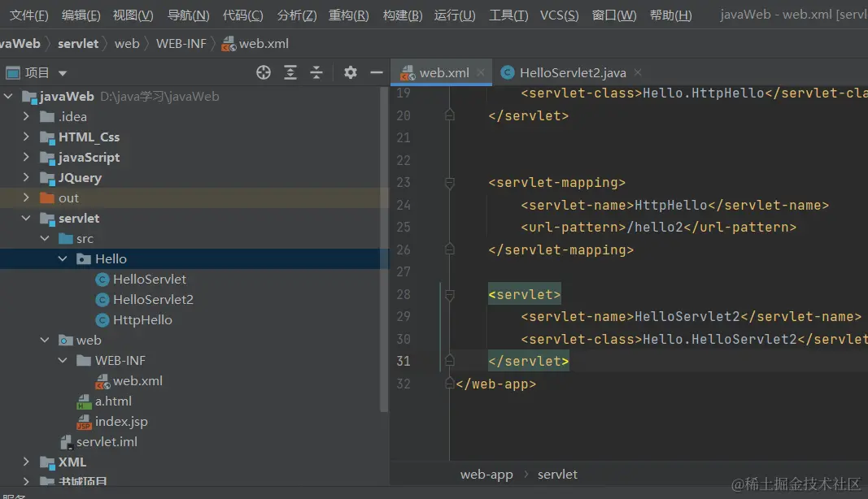The image size is (868, 499).
Task: Expand the XML module
Action: coord(26,462)
